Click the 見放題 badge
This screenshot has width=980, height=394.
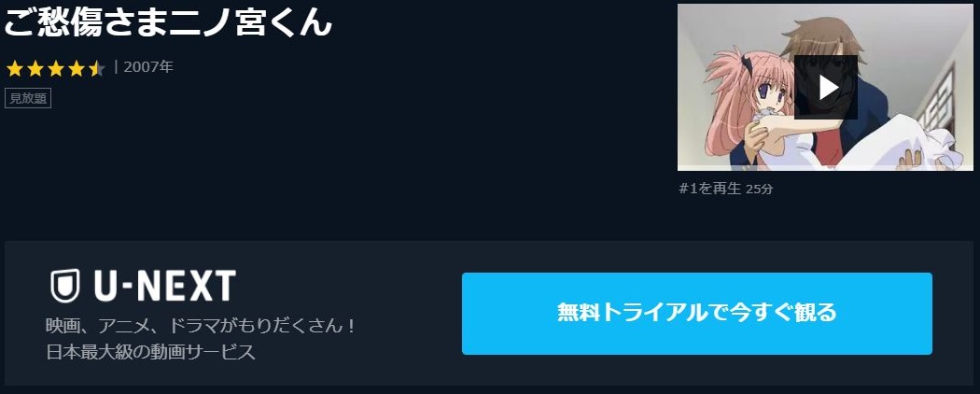[28, 99]
